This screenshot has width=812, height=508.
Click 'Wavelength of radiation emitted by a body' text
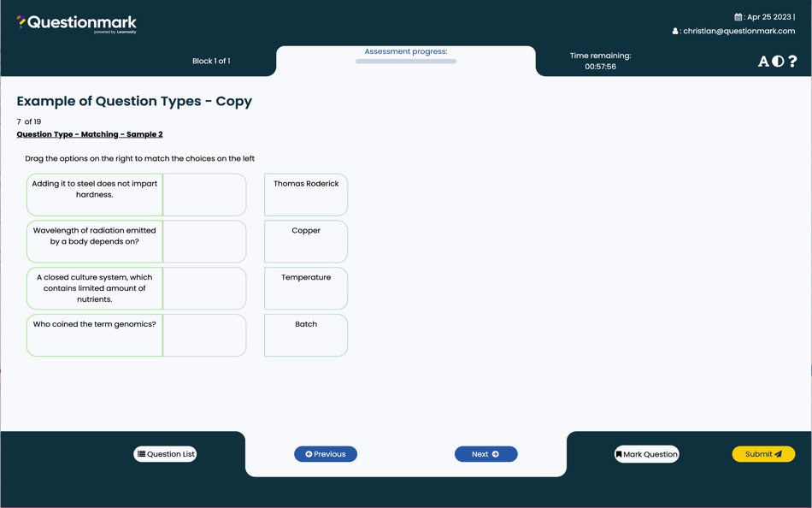point(94,236)
